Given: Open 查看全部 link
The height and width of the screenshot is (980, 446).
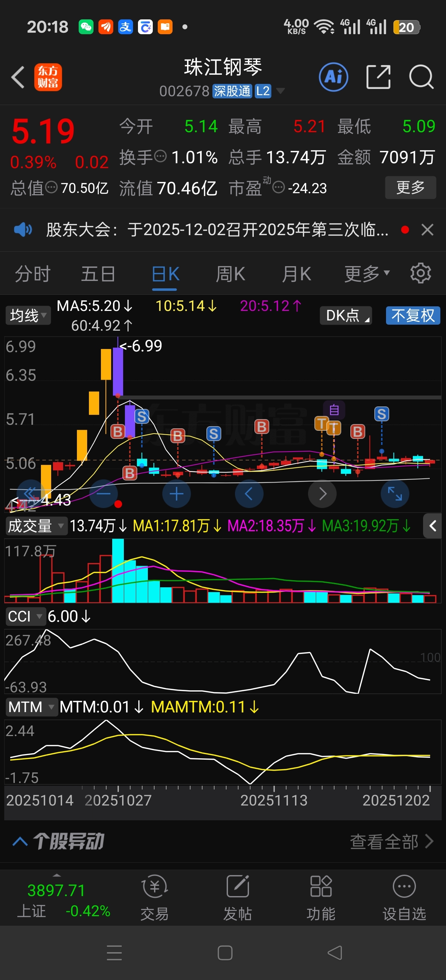Looking at the screenshot, I should (392, 841).
